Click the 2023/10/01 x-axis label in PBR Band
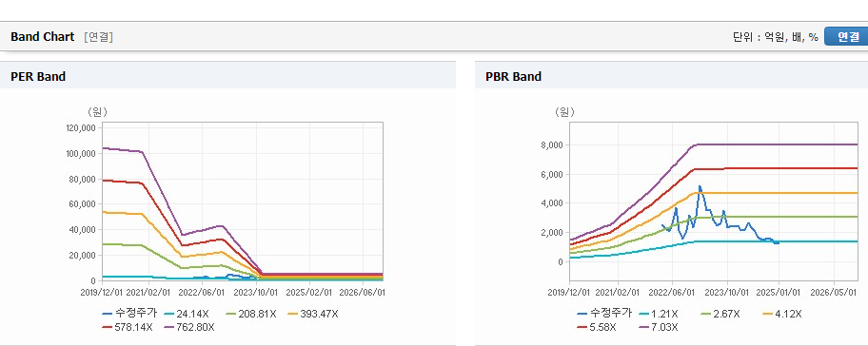 (727, 292)
